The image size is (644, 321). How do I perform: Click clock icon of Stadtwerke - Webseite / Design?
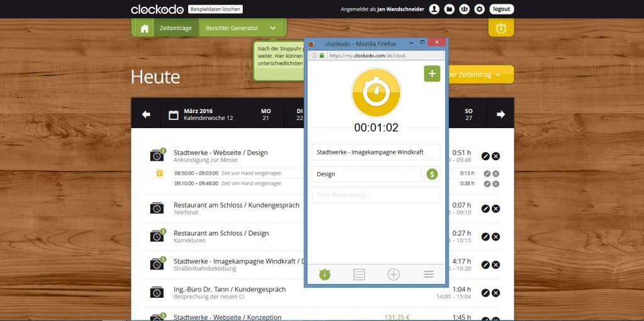click(157, 155)
